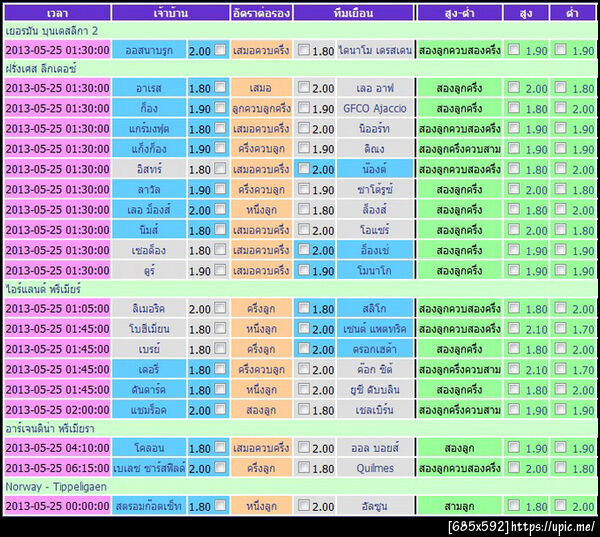This screenshot has height=537, width=600.
Task: Tick home checkbox for เลอ ม็องส์
Action: pyautogui.click(x=220, y=209)
